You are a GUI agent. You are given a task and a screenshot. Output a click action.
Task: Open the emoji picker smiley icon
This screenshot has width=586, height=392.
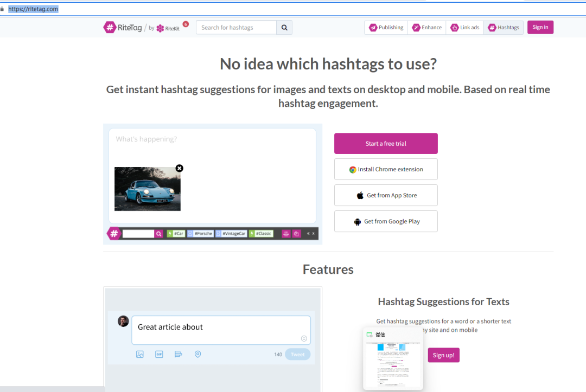[x=304, y=338]
